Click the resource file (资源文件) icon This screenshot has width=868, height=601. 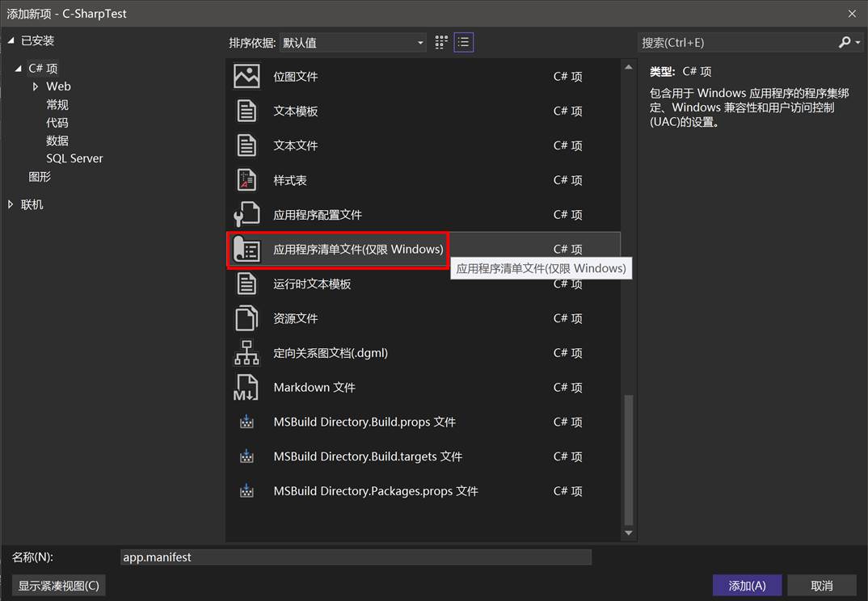pos(246,318)
